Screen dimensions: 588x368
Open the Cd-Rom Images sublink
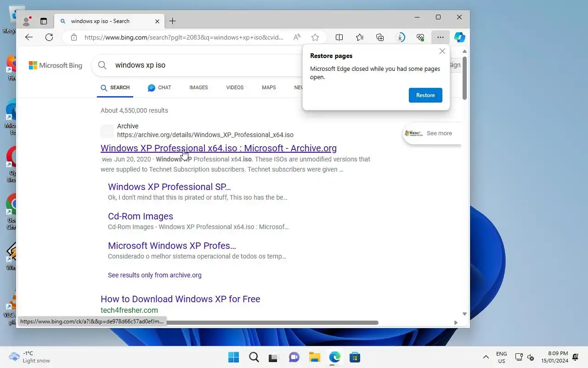pos(141,216)
